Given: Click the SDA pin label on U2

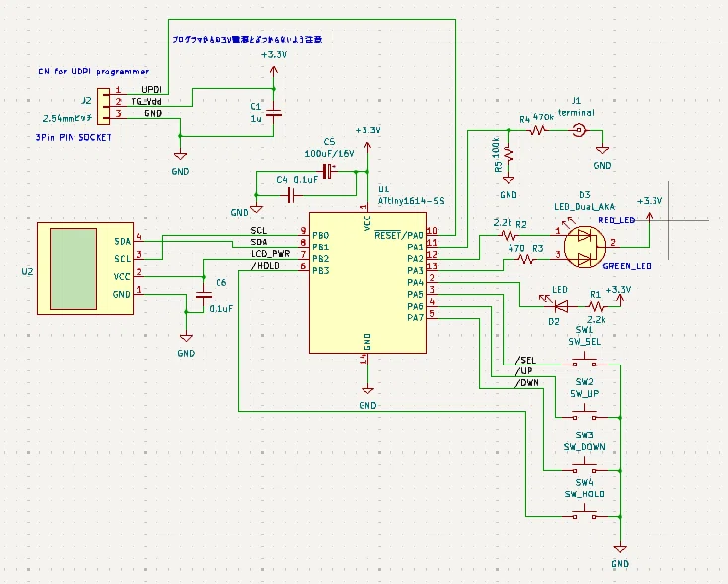Looking at the screenshot, I should point(122,242).
